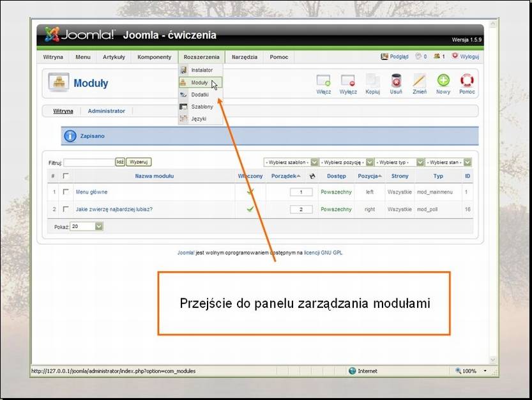
Task: Open the Wybierz stan dropdown
Action: (x=448, y=162)
